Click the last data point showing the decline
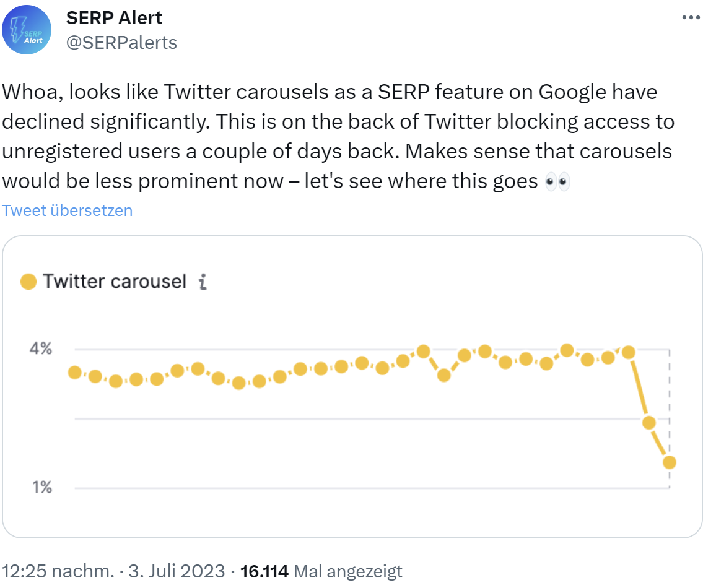Image resolution: width=716 pixels, height=588 pixels. 668,462
